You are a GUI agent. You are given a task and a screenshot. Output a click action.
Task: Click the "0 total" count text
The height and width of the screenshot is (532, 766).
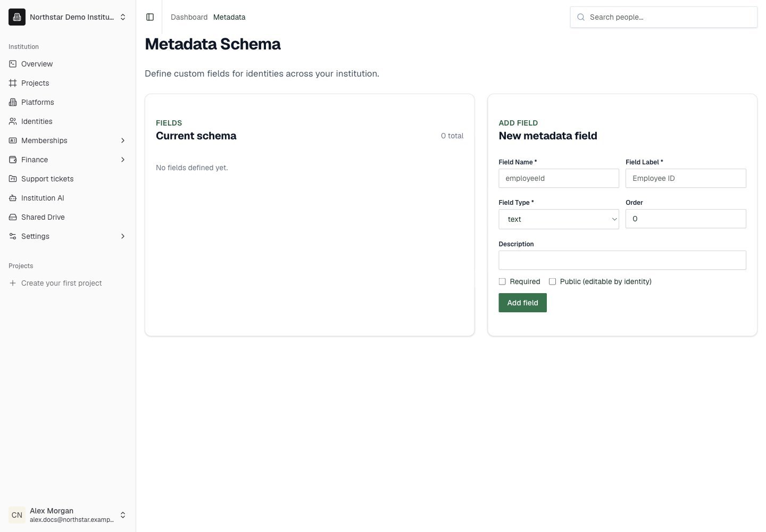coord(452,136)
